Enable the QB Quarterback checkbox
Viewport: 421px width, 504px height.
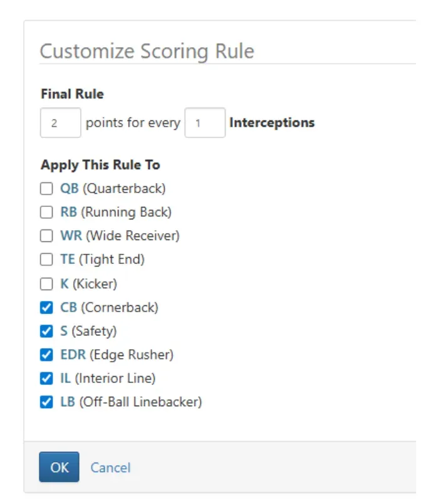[x=46, y=189]
